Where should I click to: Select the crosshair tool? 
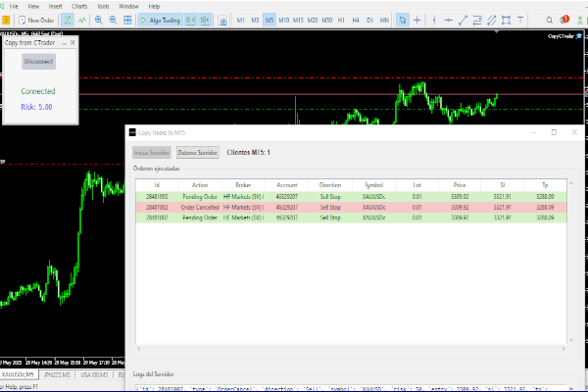tap(417, 21)
